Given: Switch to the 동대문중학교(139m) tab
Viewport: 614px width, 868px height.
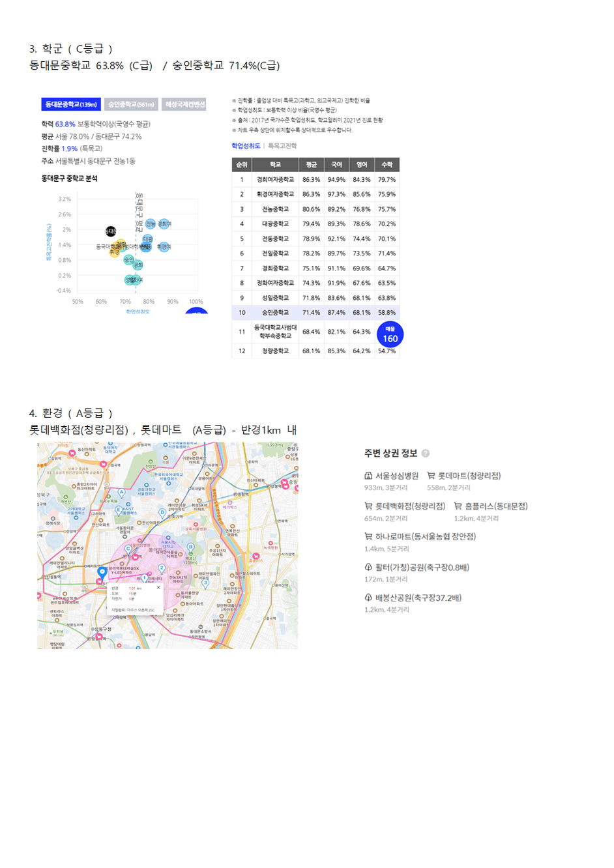Looking at the screenshot, I should 71,104.
